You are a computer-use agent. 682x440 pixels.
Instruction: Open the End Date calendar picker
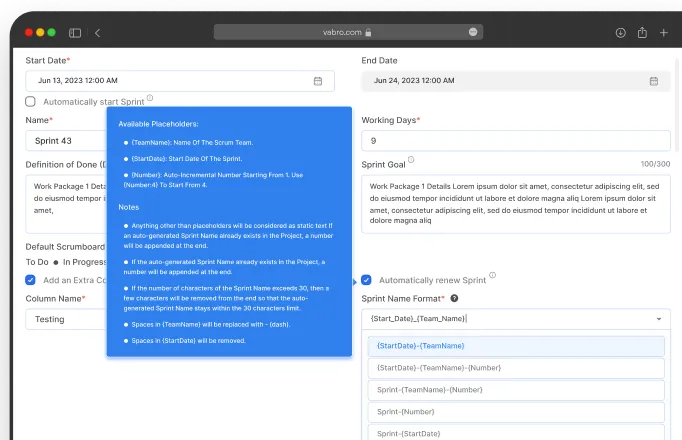pos(653,81)
